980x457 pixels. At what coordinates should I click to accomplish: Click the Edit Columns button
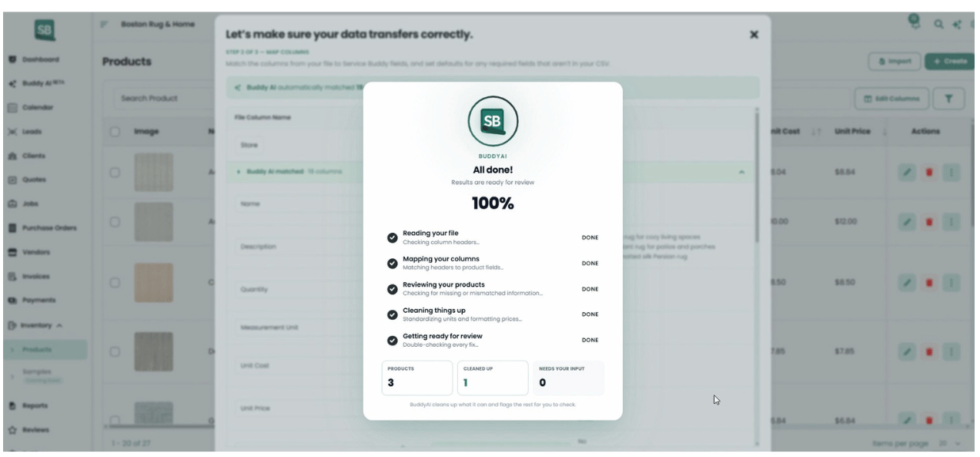coord(891,99)
